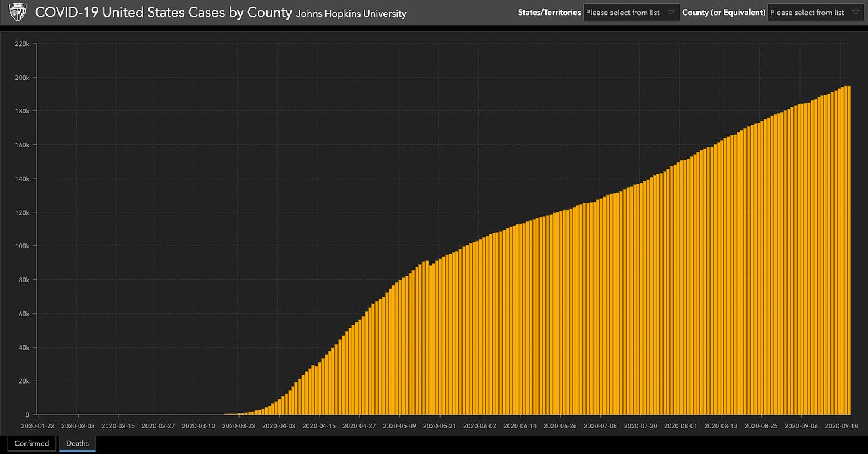The height and width of the screenshot is (454, 868).
Task: Click the 2020-09-06 date axis label
Action: [802, 426]
